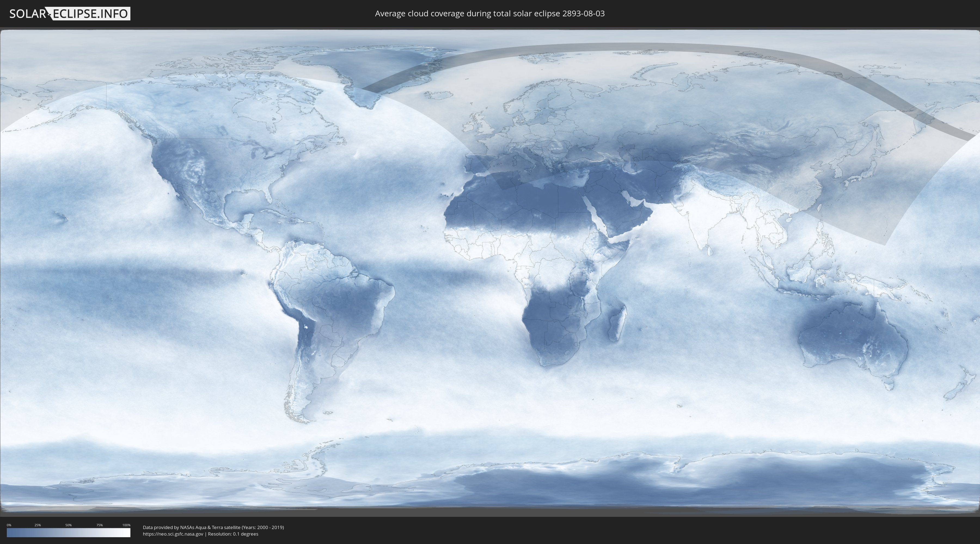Click 'Data provided by NASAs Aqua & Terra satellite' text
Screen dimensions: 980x544
[191, 527]
